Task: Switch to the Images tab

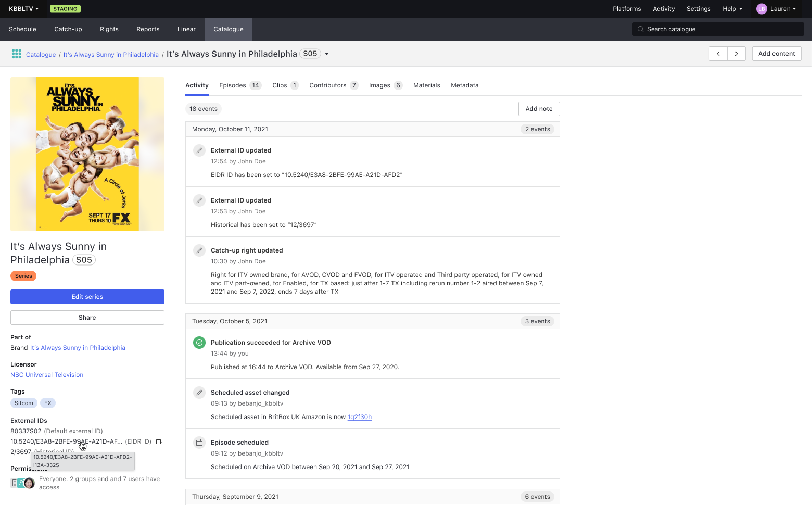Action: coord(386,85)
